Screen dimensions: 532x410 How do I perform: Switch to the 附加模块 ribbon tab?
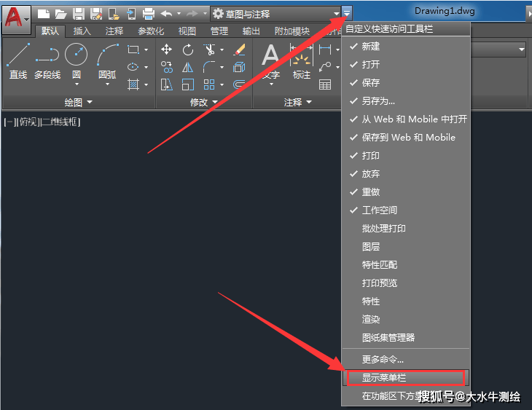point(292,31)
